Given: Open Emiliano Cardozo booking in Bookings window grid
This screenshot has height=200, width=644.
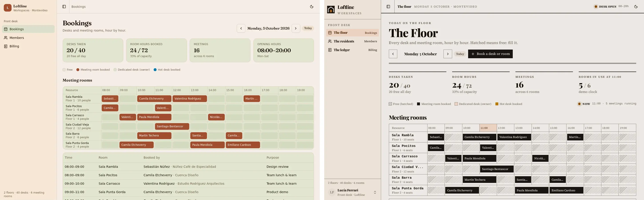Looking at the screenshot, I should [243, 145].
